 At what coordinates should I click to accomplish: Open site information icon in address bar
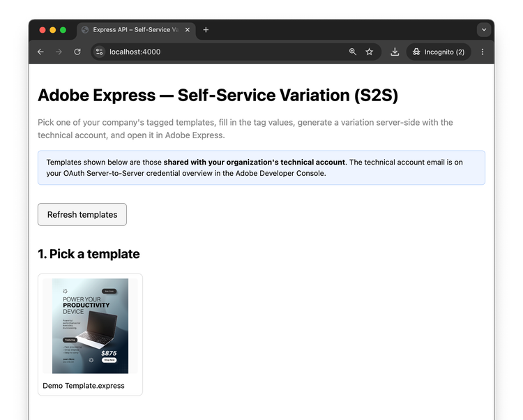click(x=99, y=52)
